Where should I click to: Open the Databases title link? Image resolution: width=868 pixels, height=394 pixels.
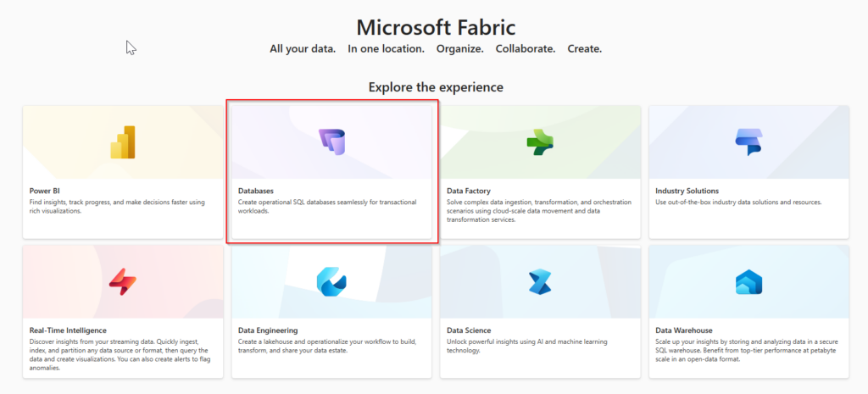[x=256, y=191]
